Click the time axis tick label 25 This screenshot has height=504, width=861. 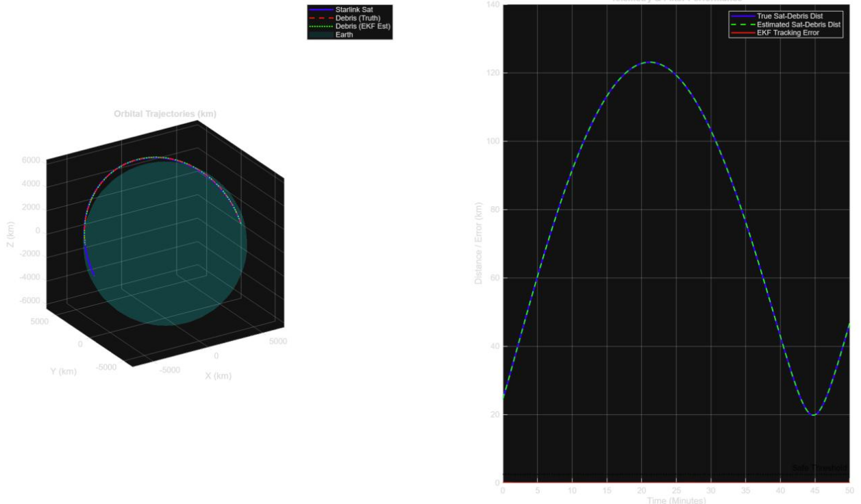tap(676, 490)
